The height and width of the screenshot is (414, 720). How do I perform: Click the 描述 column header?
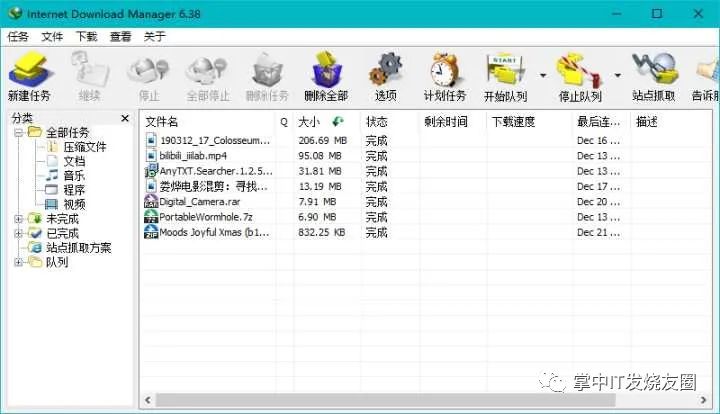[x=647, y=122]
